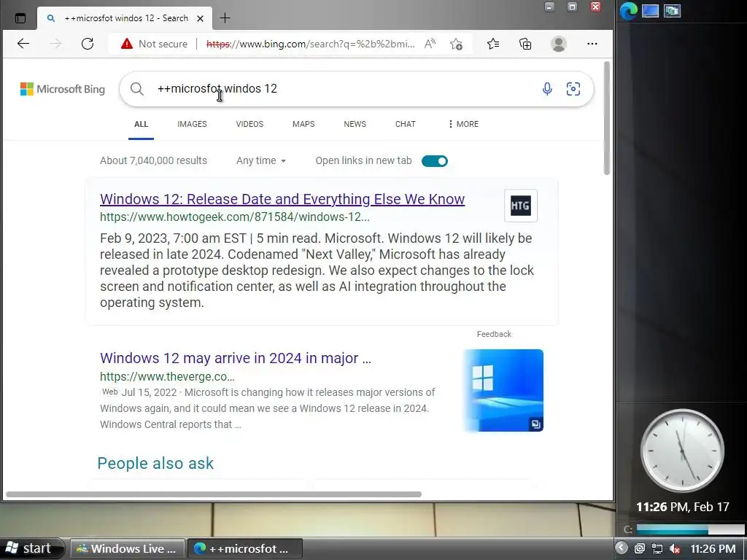Go back to the previous page
This screenshot has height=560, width=747.
[23, 44]
